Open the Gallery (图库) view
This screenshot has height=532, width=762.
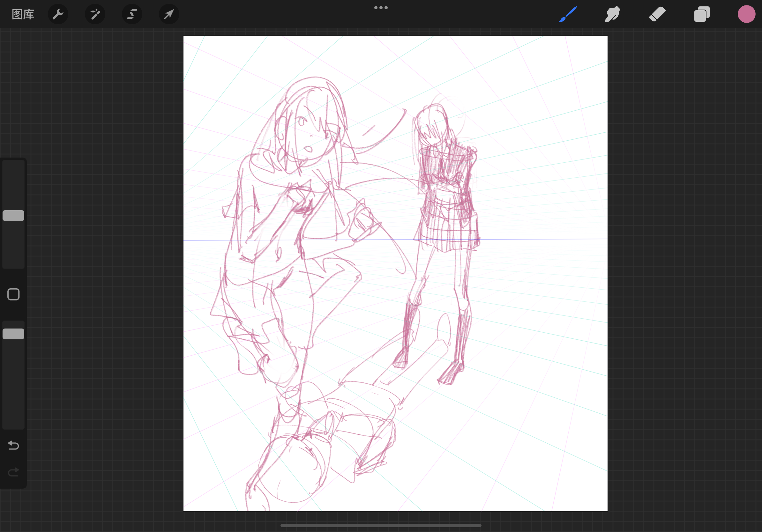(23, 14)
